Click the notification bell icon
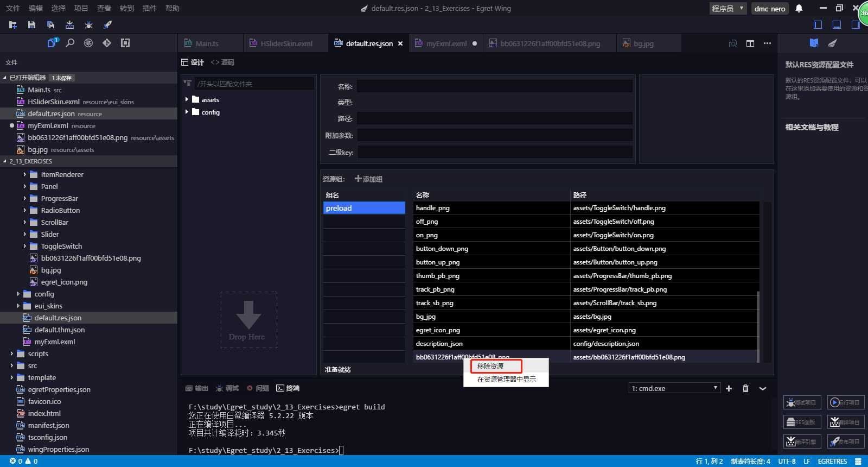The height and width of the screenshot is (467, 868). pos(799,8)
